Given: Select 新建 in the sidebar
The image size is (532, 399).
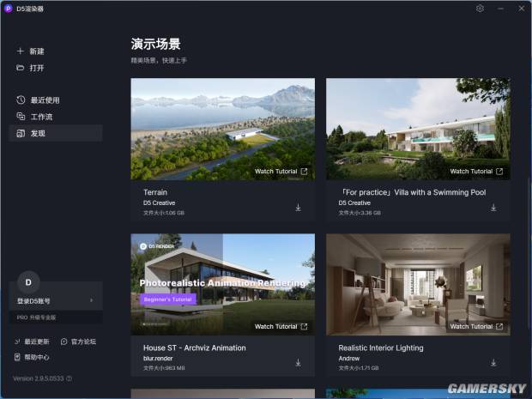Looking at the screenshot, I should (37, 51).
